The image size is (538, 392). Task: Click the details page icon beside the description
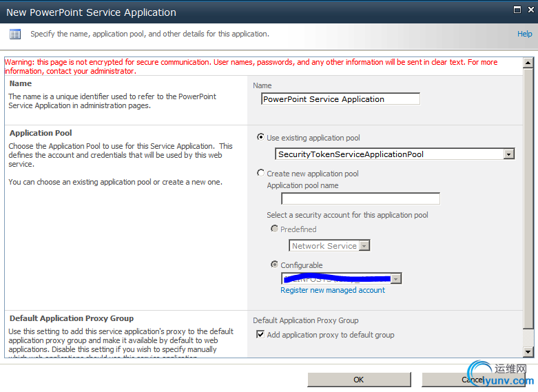coord(15,34)
